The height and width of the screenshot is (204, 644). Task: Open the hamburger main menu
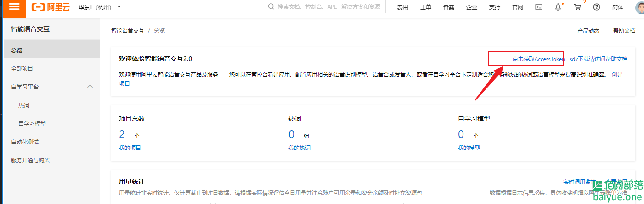[14, 7]
